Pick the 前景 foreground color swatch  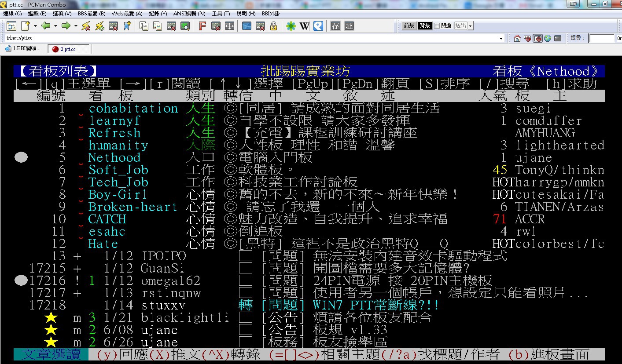click(409, 26)
